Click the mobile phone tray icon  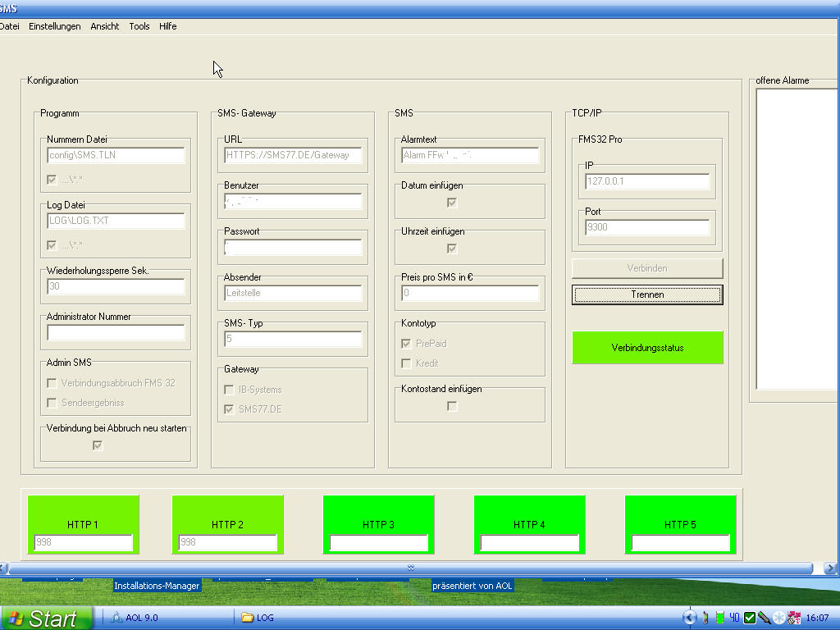tap(705, 618)
